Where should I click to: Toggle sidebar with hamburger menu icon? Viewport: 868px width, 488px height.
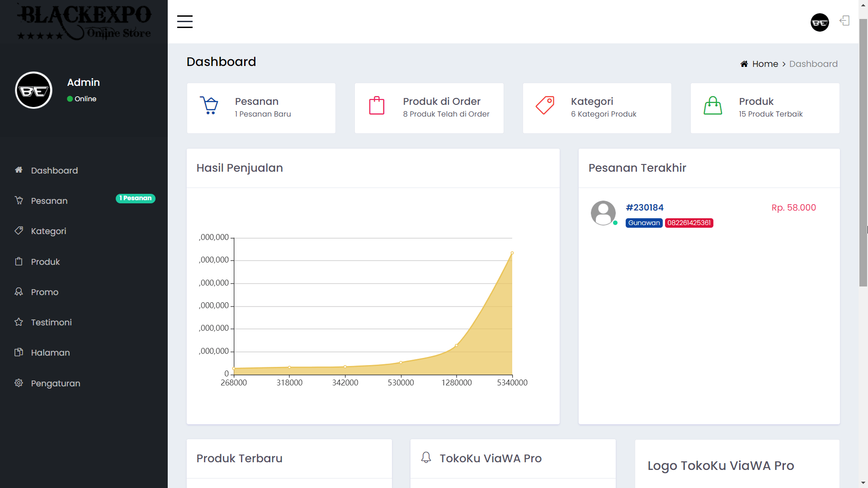[x=184, y=22]
